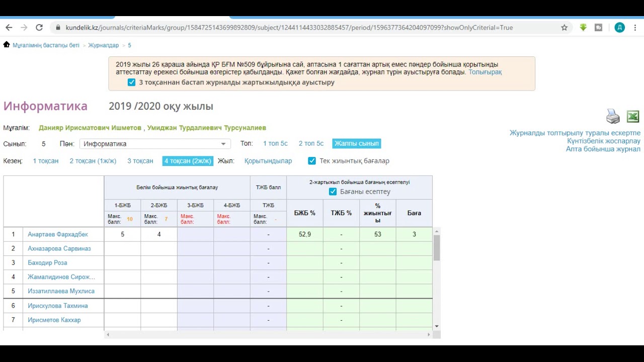Select the '2 тоқсан (1ж/ж)' tab
The width and height of the screenshot is (644, 362).
point(93,161)
